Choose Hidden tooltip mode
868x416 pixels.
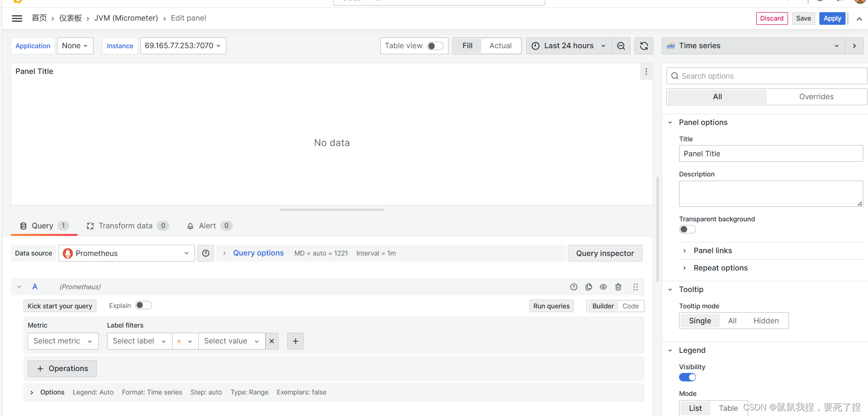(766, 321)
